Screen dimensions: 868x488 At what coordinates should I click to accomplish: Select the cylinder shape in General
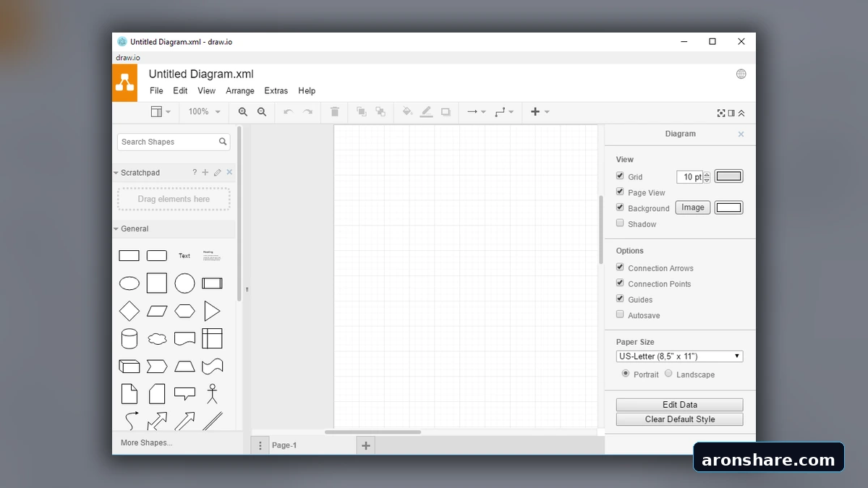coord(129,338)
